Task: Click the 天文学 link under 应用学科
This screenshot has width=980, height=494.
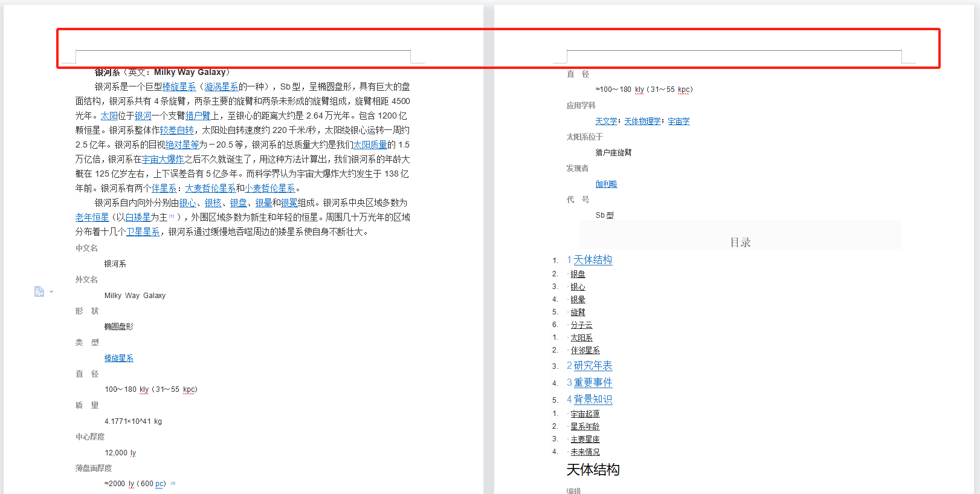Action: coord(607,121)
